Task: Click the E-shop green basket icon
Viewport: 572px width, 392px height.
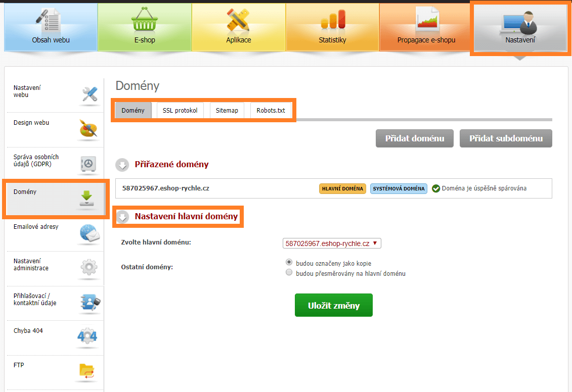Action: (x=145, y=19)
